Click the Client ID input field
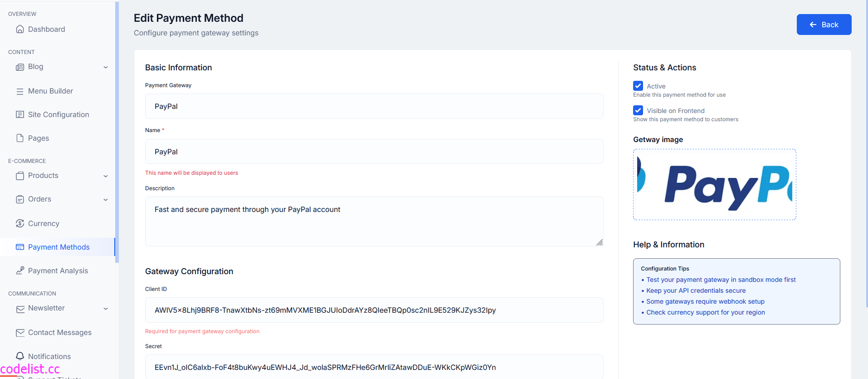Image resolution: width=868 pixels, height=379 pixels. [x=374, y=310]
